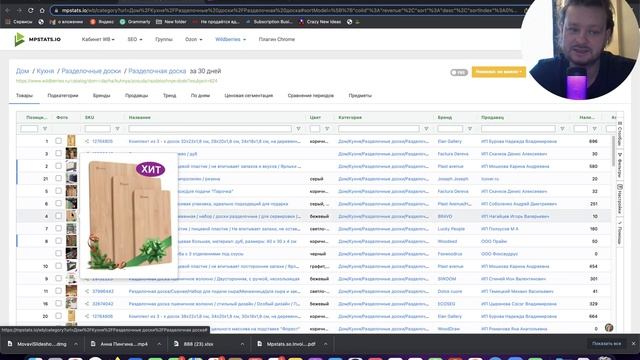Image resolution: width=640 pixels, height=360 pixels.
Task: Open the Mpstats.so.Invoi...pdf download
Action: (287, 344)
